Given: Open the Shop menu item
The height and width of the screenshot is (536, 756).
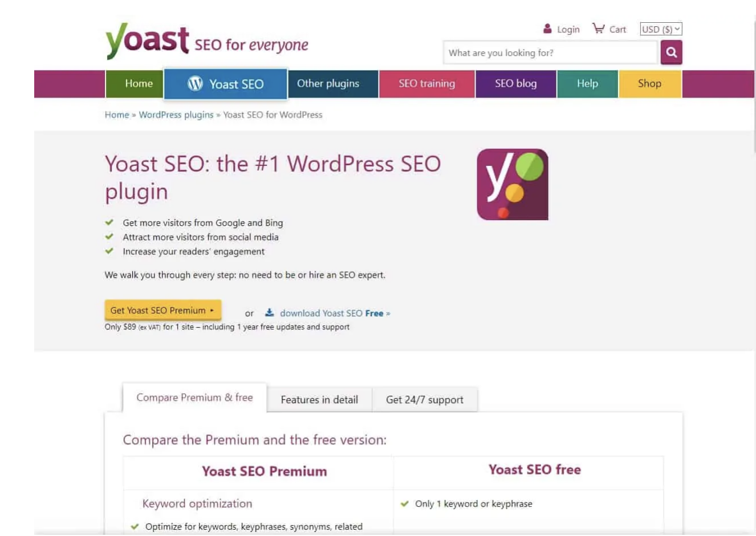Looking at the screenshot, I should (x=650, y=84).
